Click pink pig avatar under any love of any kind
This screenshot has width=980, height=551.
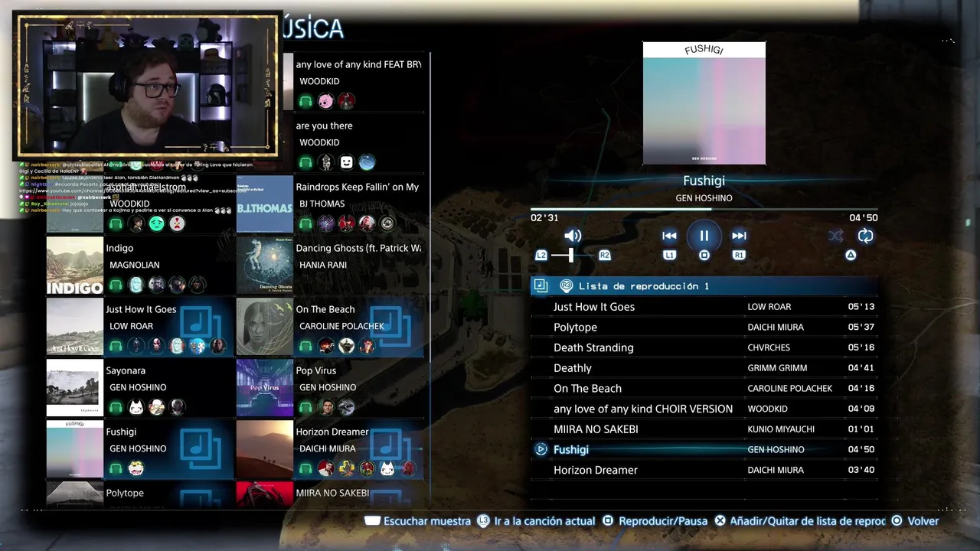point(326,101)
